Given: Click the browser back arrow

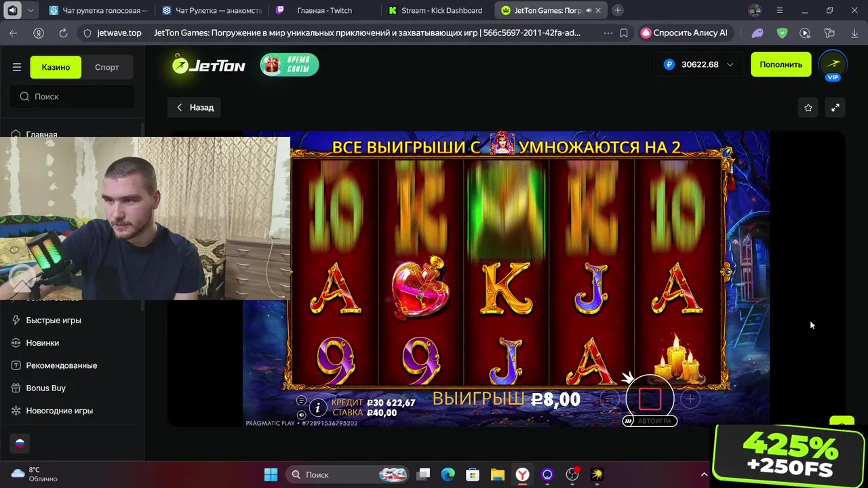Looking at the screenshot, I should coord(14,33).
